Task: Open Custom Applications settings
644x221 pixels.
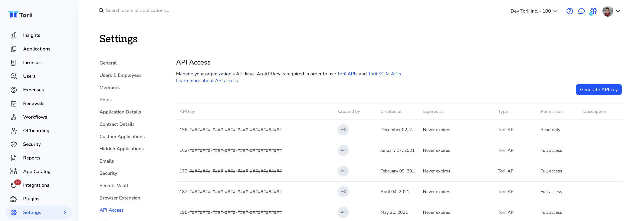Action: (x=122, y=136)
